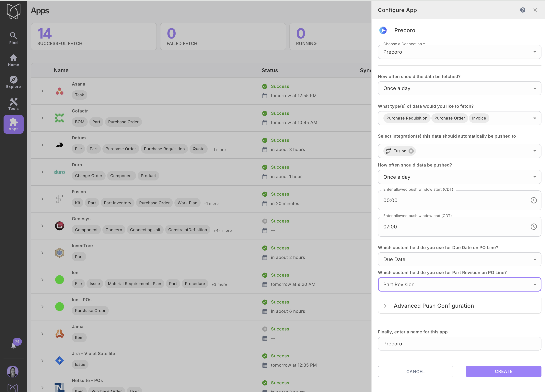
Task: Click the Work Plan tag on Fusion row
Action: pos(187,203)
